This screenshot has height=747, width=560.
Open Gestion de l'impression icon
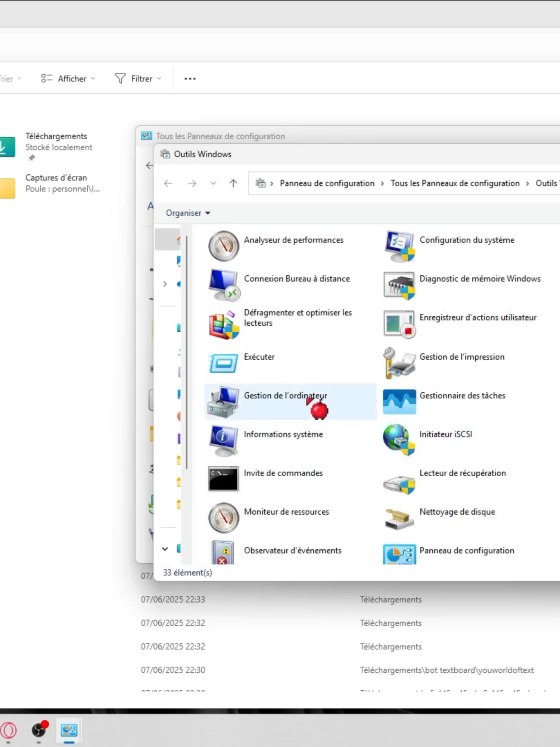[399, 363]
